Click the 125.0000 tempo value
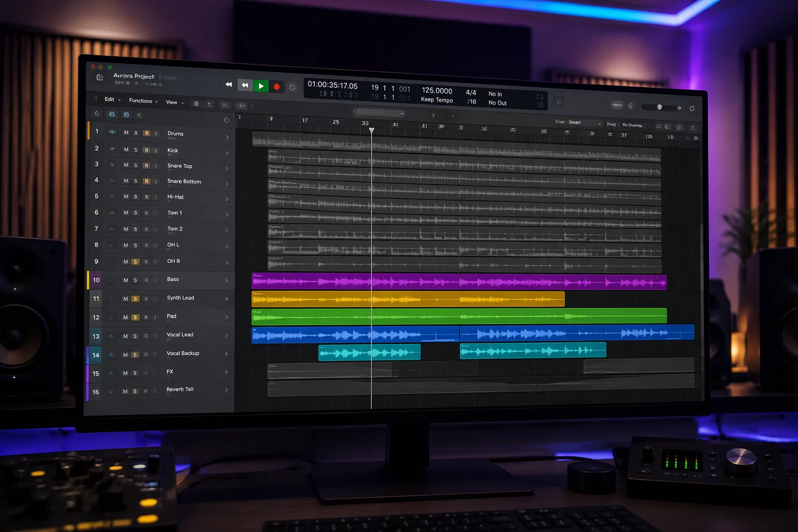 [437, 90]
